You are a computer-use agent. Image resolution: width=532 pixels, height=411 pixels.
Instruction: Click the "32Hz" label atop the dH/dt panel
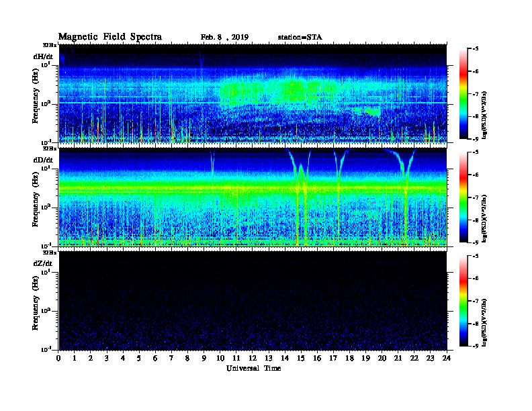[50, 45]
